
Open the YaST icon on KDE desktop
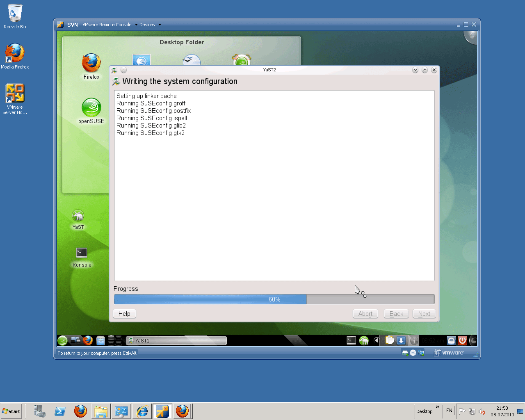pyautogui.click(x=78, y=219)
